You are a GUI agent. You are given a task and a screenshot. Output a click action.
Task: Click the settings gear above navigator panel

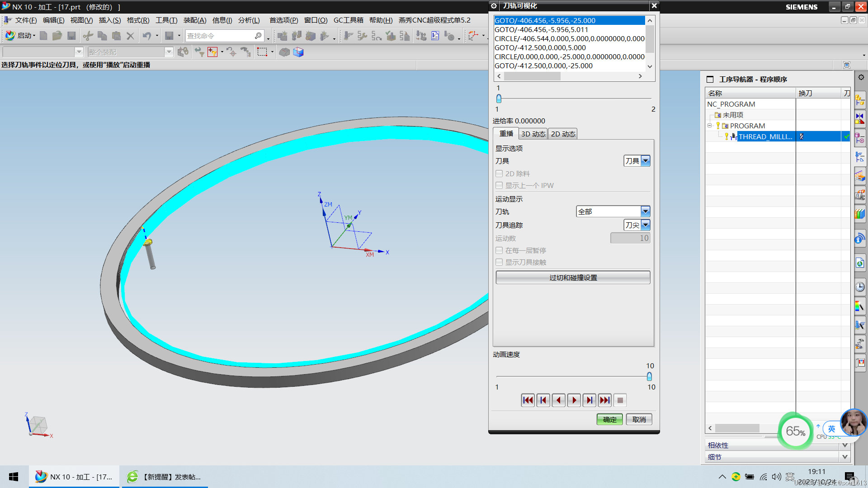click(861, 77)
